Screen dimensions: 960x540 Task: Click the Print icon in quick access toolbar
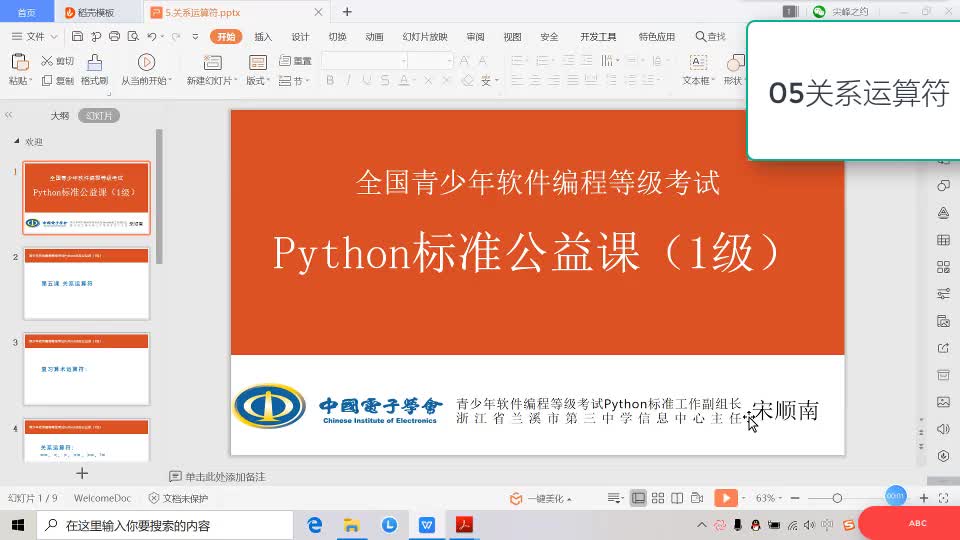[114, 37]
